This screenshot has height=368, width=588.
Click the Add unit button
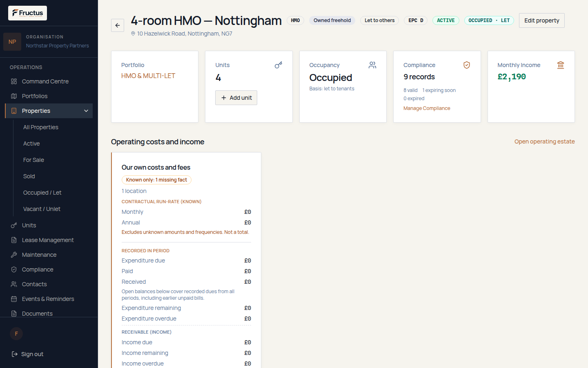pos(236,98)
